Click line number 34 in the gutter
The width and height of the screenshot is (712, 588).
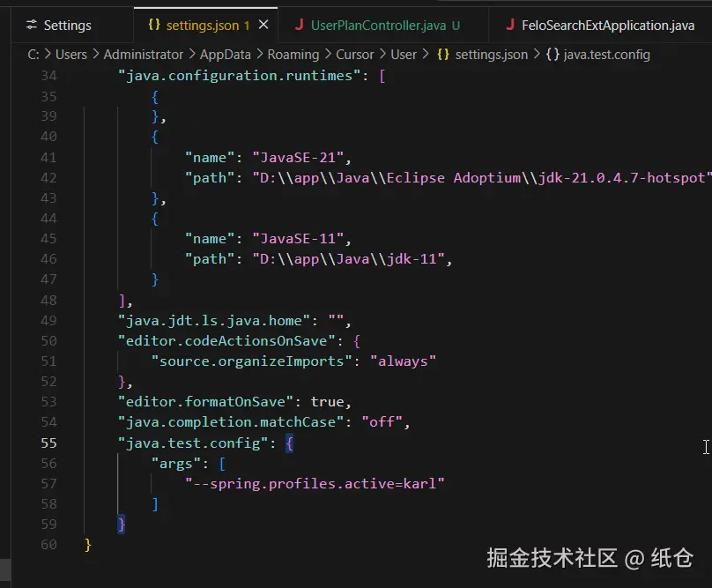(49, 76)
